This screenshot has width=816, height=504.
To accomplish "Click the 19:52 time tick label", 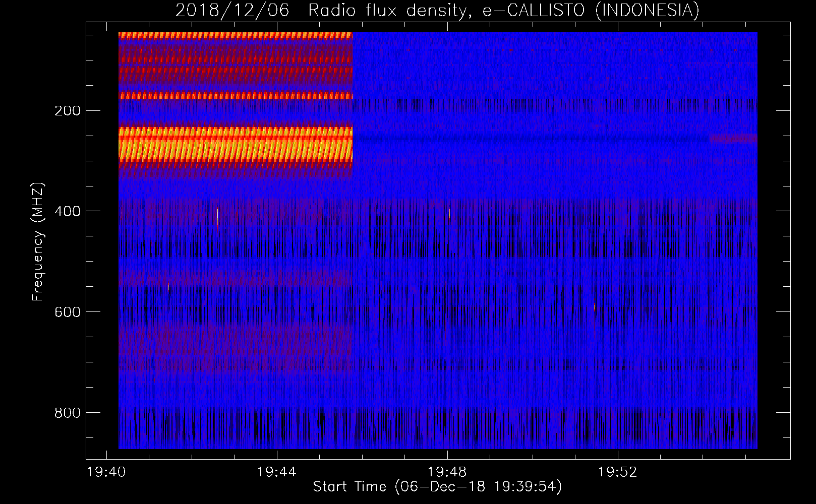I will [617, 472].
